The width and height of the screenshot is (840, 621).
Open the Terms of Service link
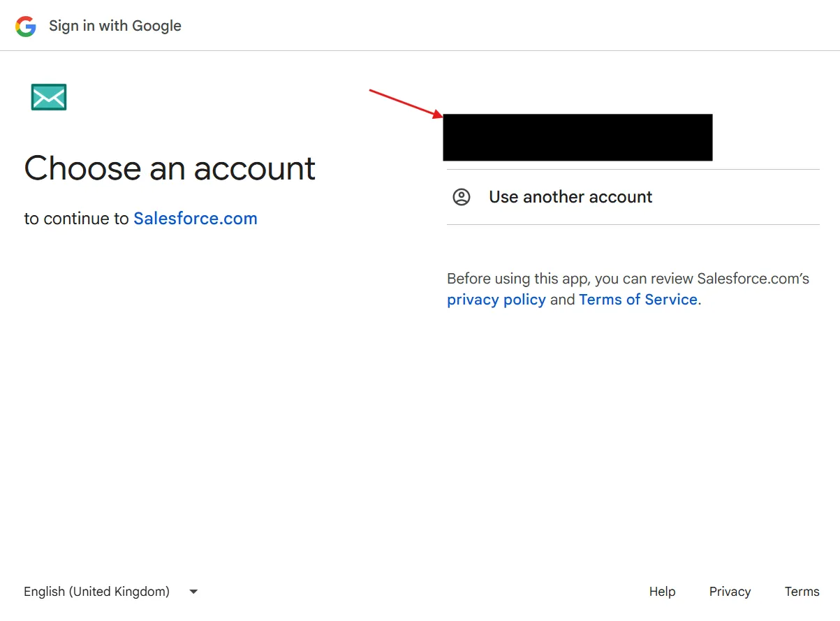pyautogui.click(x=638, y=300)
